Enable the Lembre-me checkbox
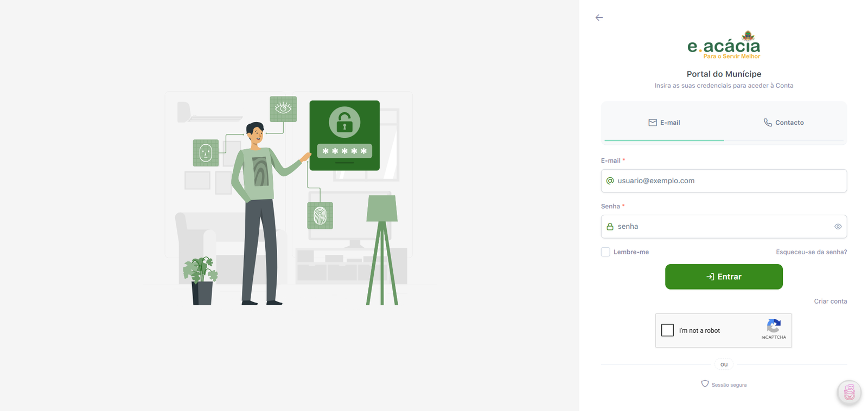868x411 pixels. (605, 252)
